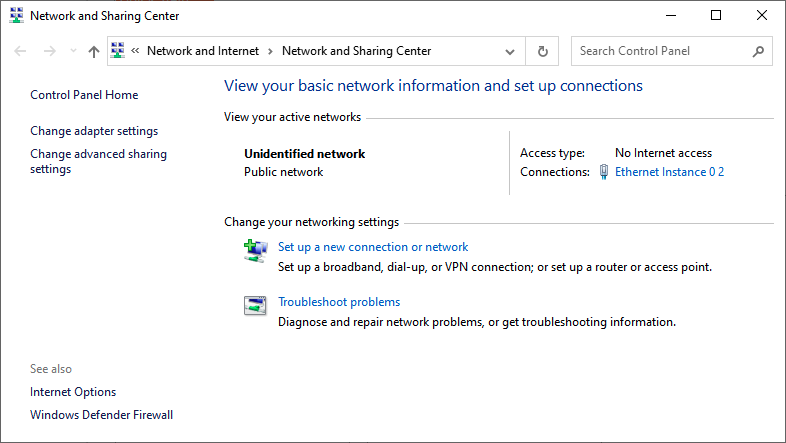Click the title bar Network and Sharing Center icon
This screenshot has width=786, height=443.
(17, 16)
